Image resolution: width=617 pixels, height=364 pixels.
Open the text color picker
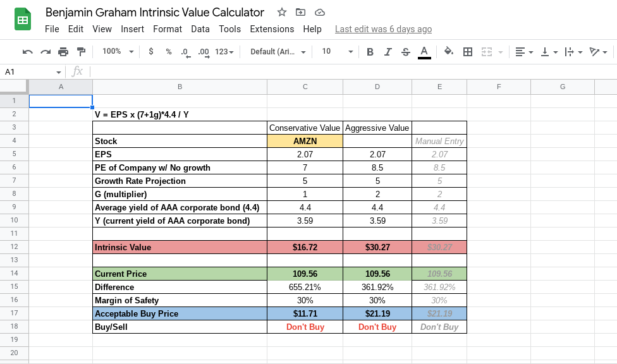pos(424,52)
